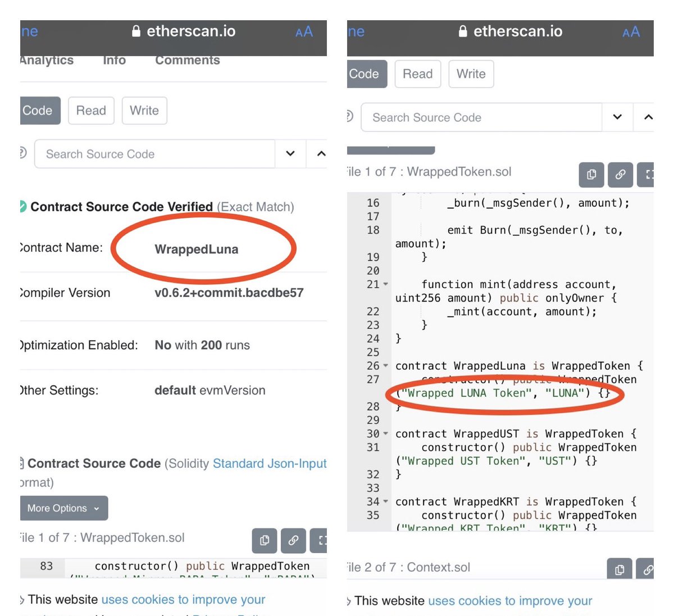
Task: Collapse contract WrappedKRT at line 34
Action: click(x=386, y=502)
